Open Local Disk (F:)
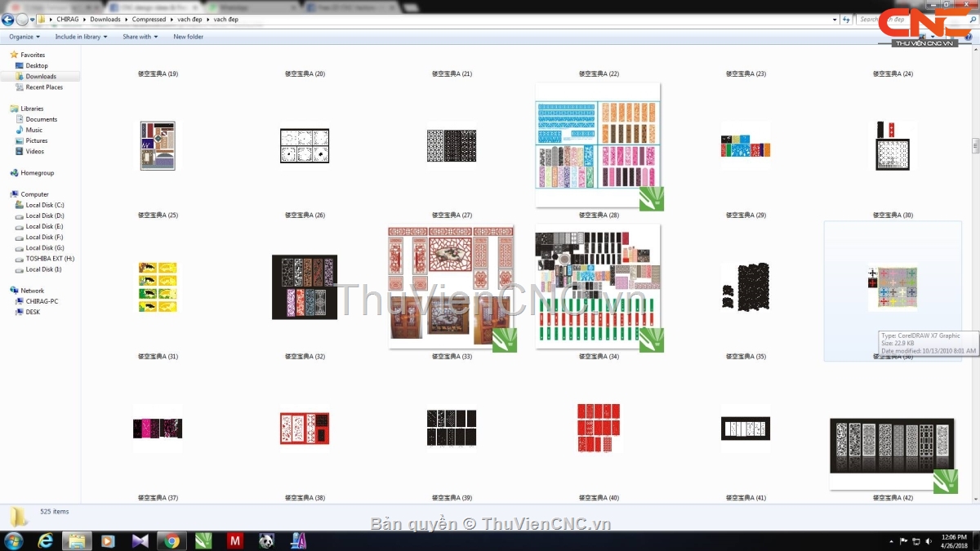The height and width of the screenshot is (551, 980). [x=39, y=237]
